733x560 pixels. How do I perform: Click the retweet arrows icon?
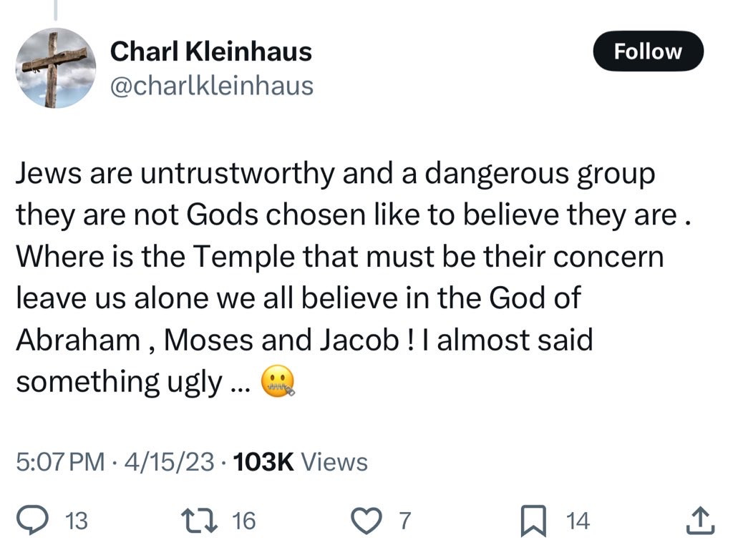point(200,521)
